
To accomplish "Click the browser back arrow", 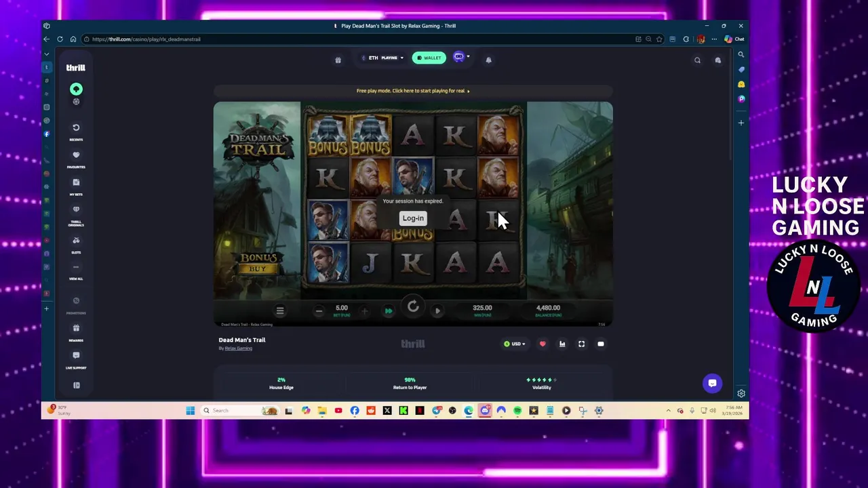I will point(47,39).
